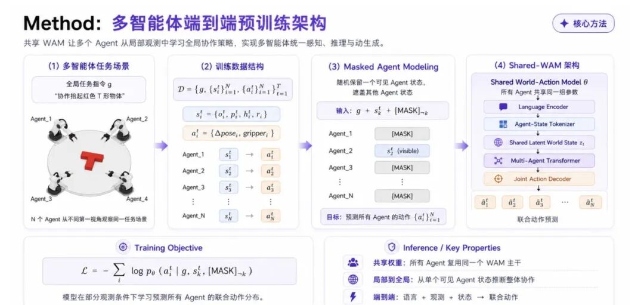Image resolution: width=644 pixels, height=305 pixels.
Task: Click the lightning bolt icon next to 端到端
Action: coord(353,297)
